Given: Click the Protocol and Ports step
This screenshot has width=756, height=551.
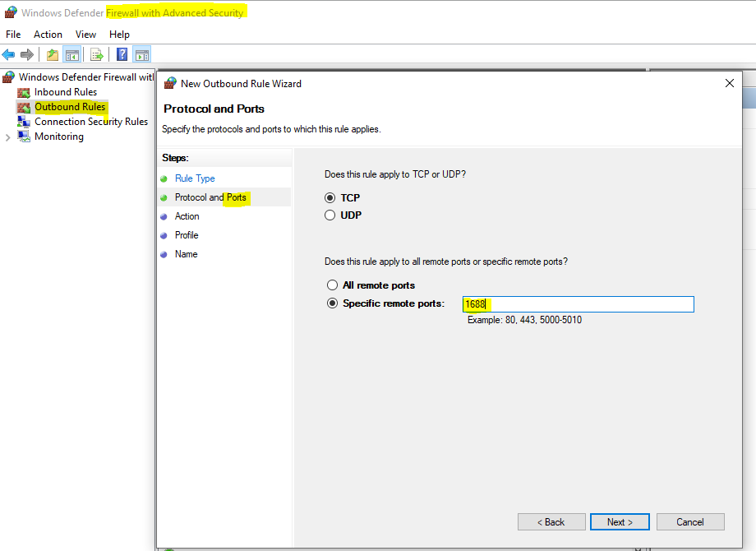Looking at the screenshot, I should 210,197.
